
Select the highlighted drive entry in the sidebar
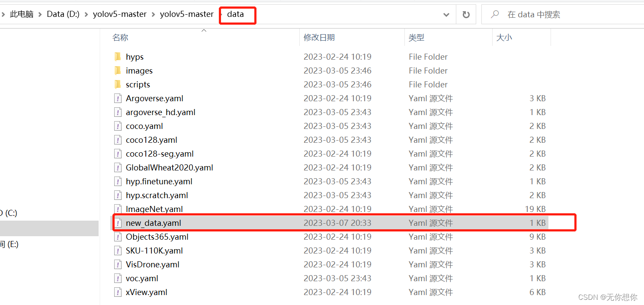(49, 228)
